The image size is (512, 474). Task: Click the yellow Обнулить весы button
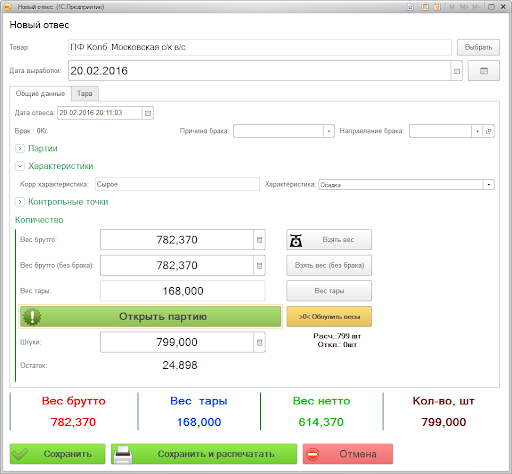coord(329,316)
